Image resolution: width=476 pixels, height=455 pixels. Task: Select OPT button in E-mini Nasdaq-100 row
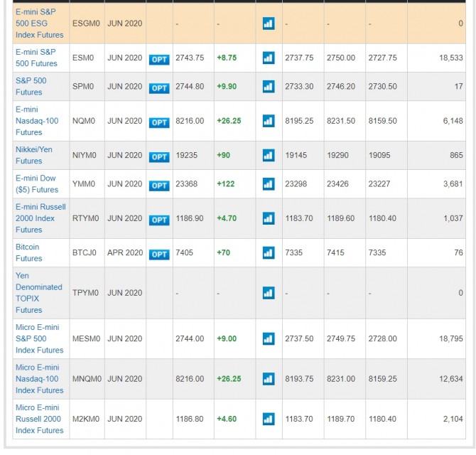click(x=159, y=122)
